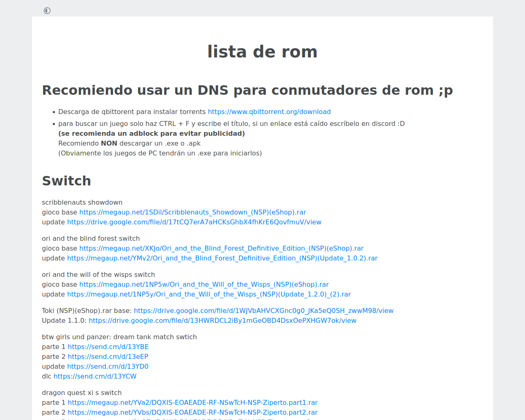
Task: Open Dragon Quest XI S part2.rar link
Action: tap(193, 413)
